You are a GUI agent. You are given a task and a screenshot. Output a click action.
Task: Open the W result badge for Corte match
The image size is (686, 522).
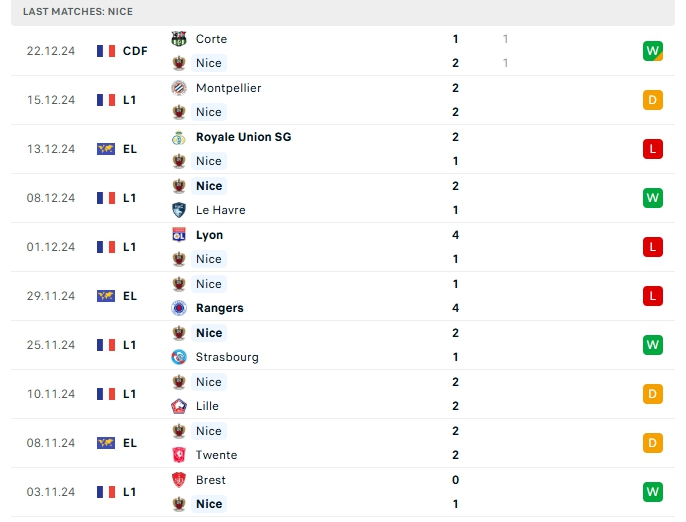pyautogui.click(x=653, y=51)
